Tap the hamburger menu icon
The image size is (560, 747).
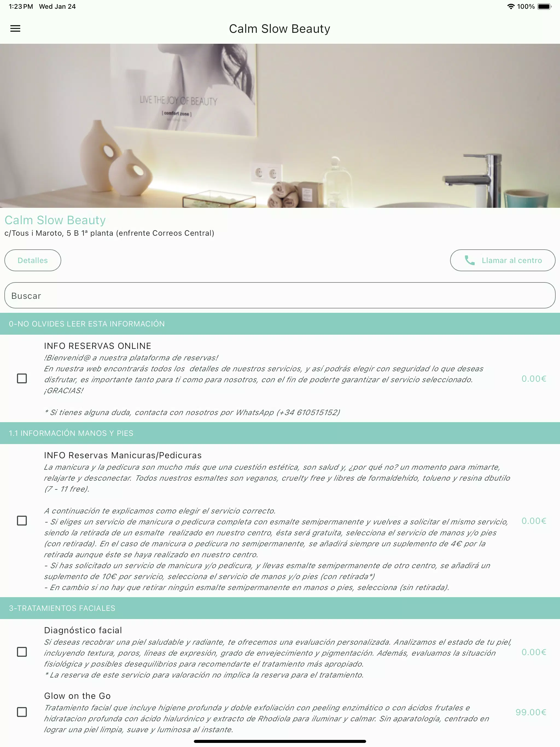[15, 28]
